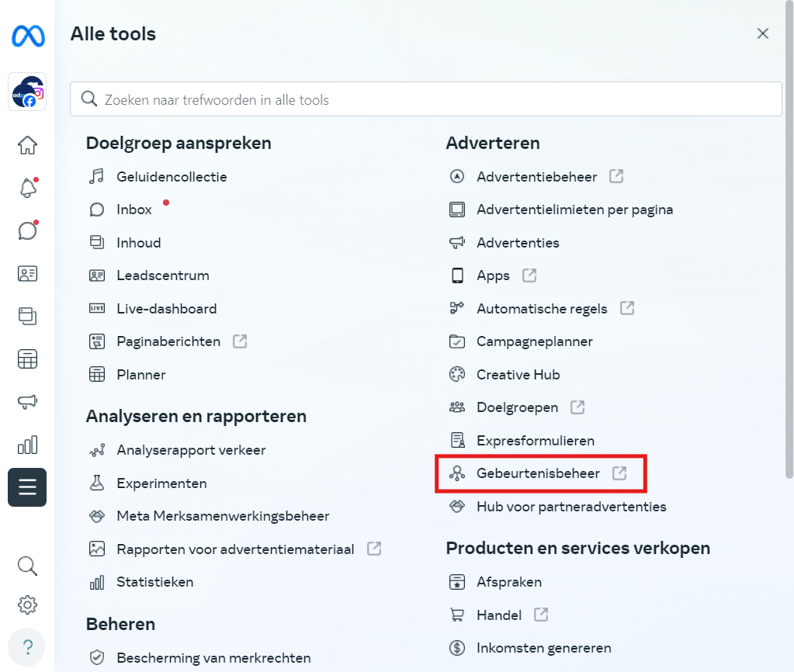Open Paginaberichten
The height and width of the screenshot is (672, 794).
tap(168, 341)
